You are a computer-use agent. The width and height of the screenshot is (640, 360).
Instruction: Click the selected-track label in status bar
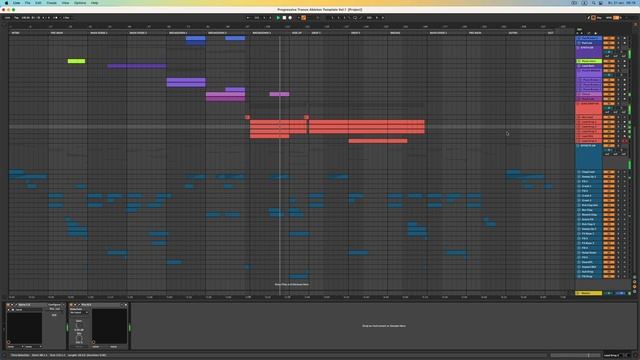click(x=611, y=356)
